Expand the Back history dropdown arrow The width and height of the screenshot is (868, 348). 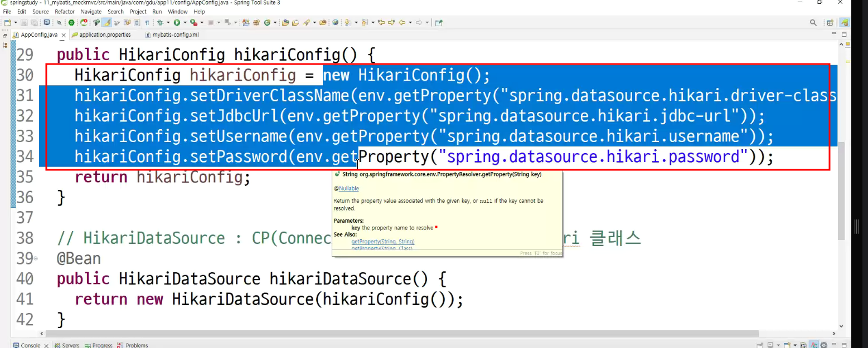[x=410, y=22]
